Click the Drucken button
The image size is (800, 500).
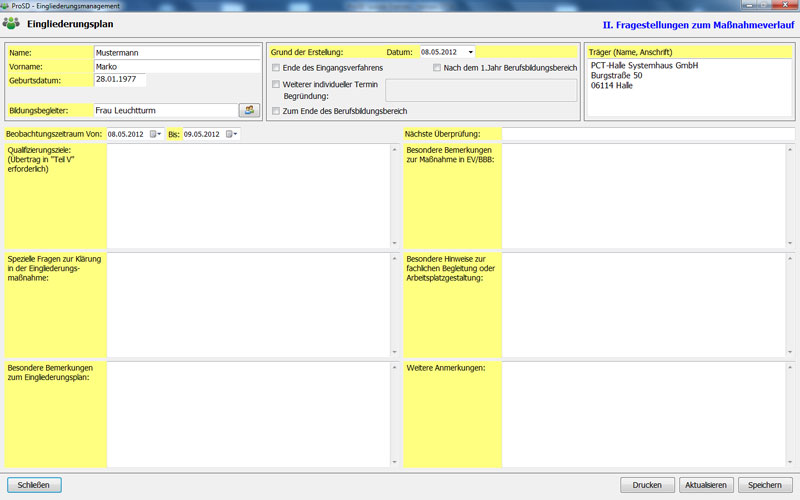click(x=647, y=485)
